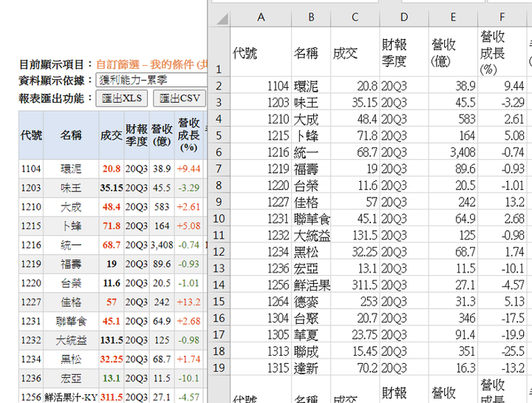Select Excel cell D5 20Q3 in 卜蜂 row
532x403 pixels.
[x=404, y=136]
